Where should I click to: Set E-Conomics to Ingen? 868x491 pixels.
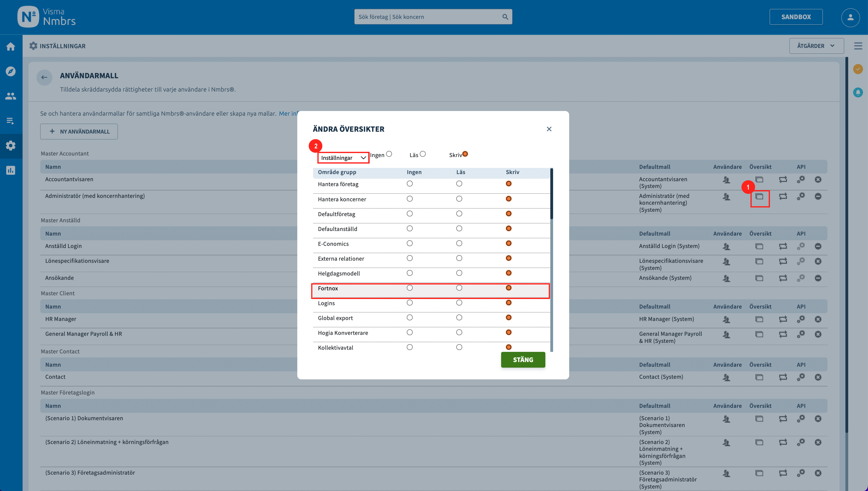410,243
